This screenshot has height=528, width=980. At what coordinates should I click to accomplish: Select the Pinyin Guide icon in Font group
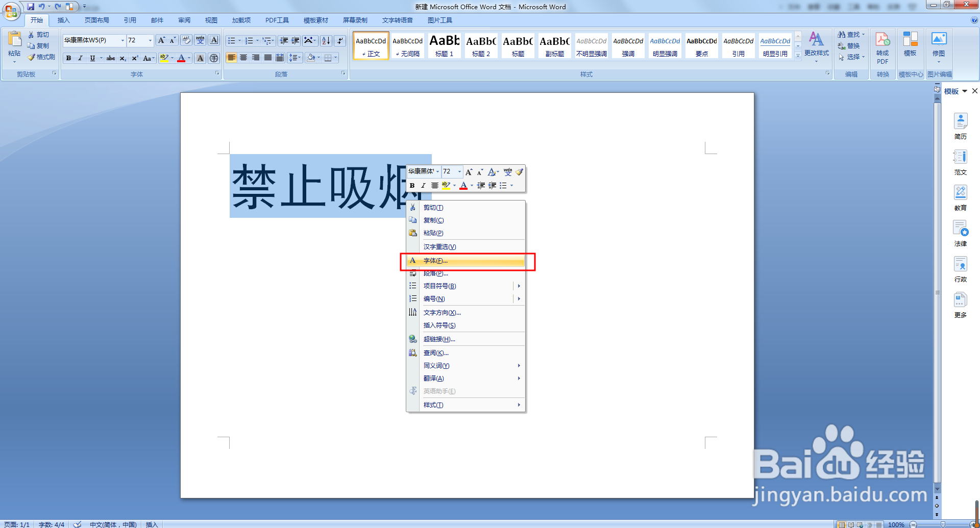[200, 40]
